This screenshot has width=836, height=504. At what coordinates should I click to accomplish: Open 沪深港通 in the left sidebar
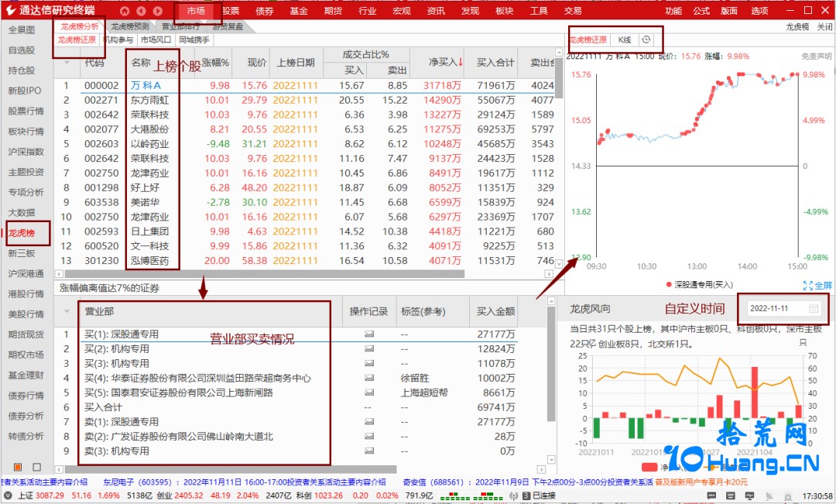(x=26, y=273)
